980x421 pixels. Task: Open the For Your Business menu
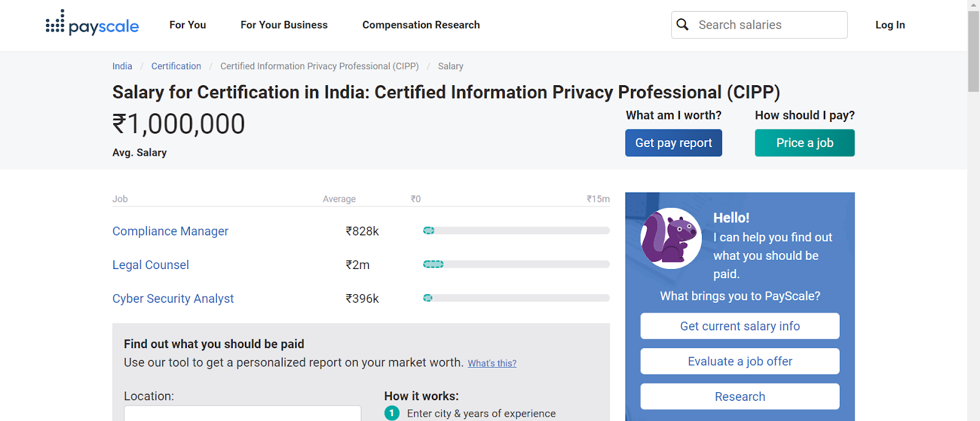click(284, 25)
